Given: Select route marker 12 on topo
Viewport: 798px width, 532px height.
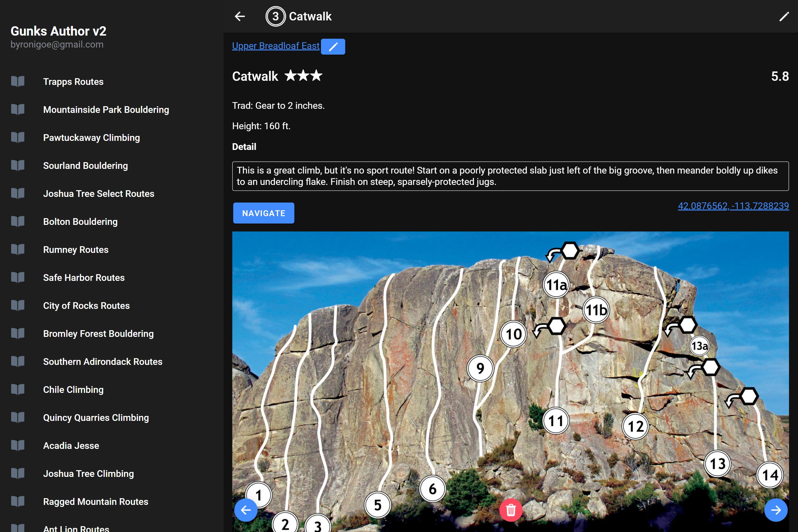Looking at the screenshot, I should (636, 426).
